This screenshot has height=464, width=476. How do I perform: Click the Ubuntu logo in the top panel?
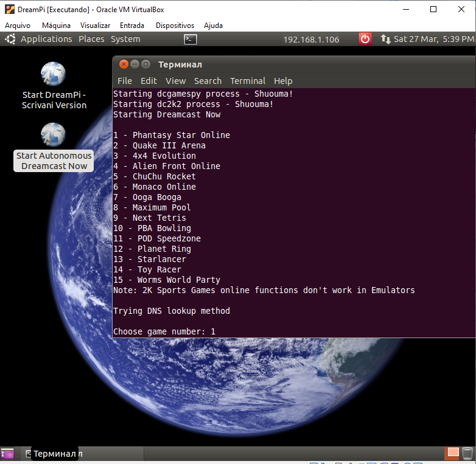(10, 39)
